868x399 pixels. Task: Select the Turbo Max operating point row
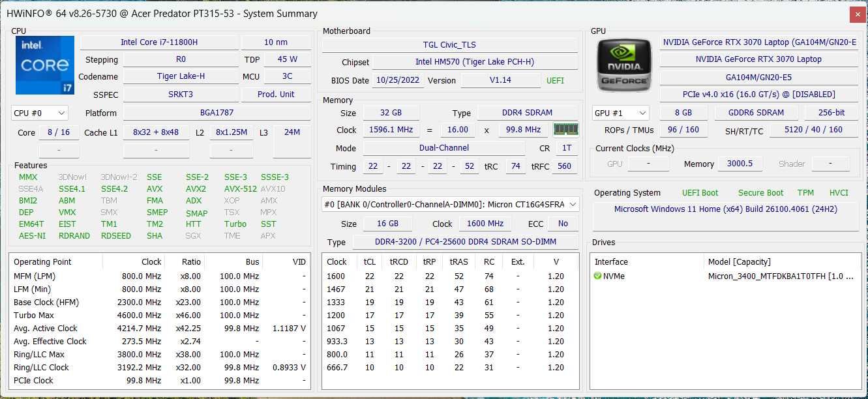[x=160, y=315]
